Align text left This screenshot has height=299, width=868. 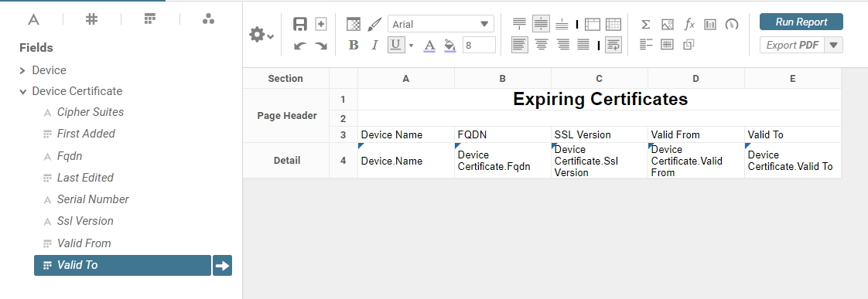coord(519,45)
